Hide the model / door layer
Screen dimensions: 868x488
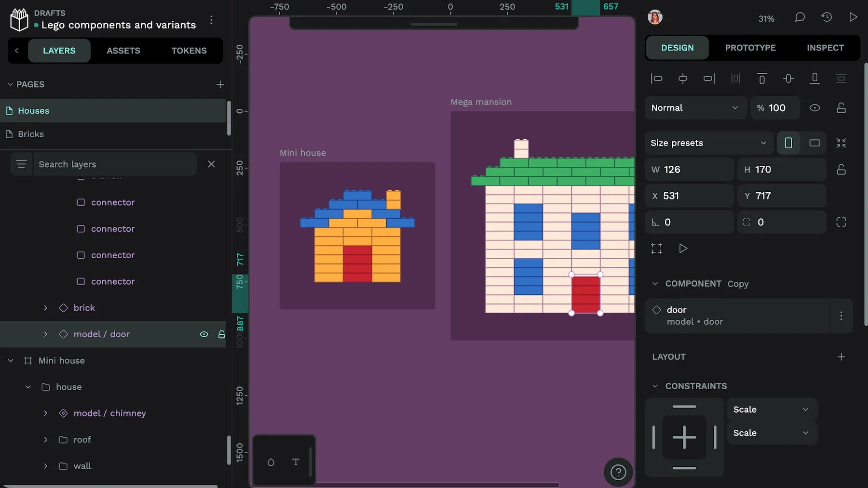point(204,334)
